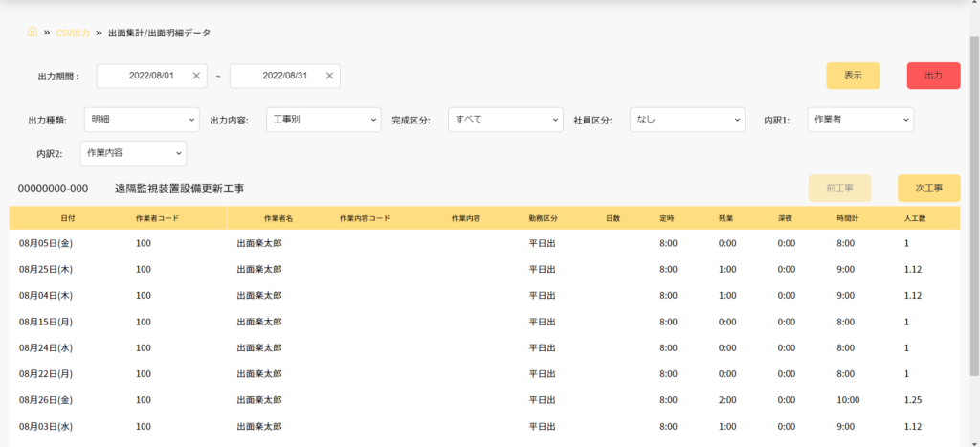Click the 表示 button
The height and width of the screenshot is (447, 980).
[x=853, y=76]
